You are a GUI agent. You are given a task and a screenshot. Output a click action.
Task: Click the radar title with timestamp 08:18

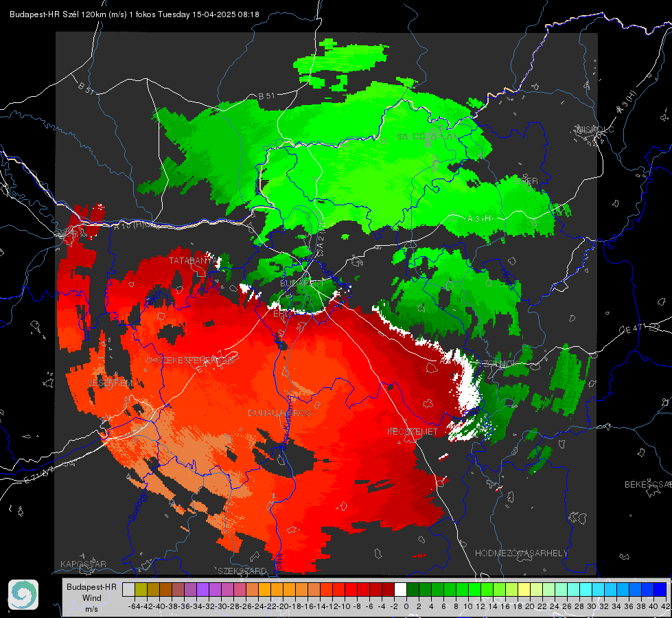(x=134, y=14)
